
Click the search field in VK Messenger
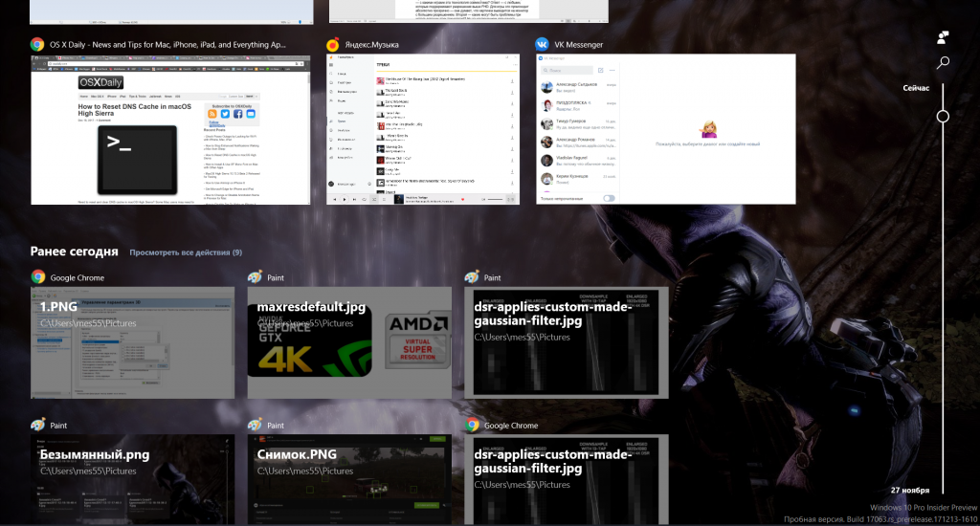[x=567, y=70]
